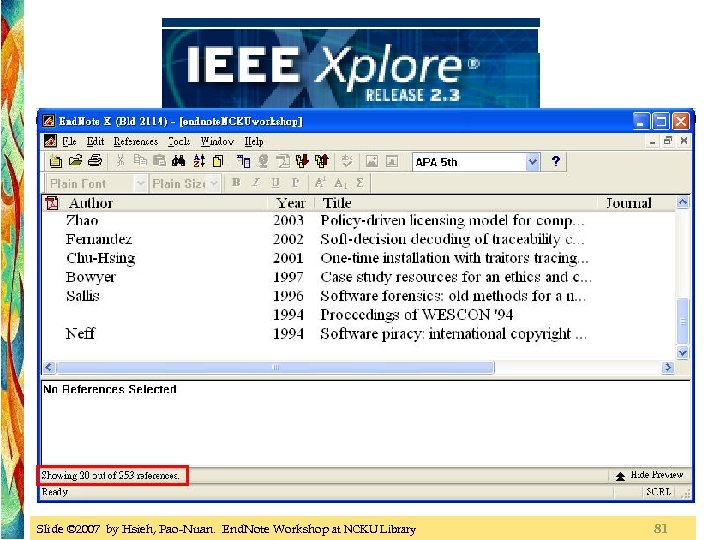Click the red down-arrow Export icon

click(302, 161)
